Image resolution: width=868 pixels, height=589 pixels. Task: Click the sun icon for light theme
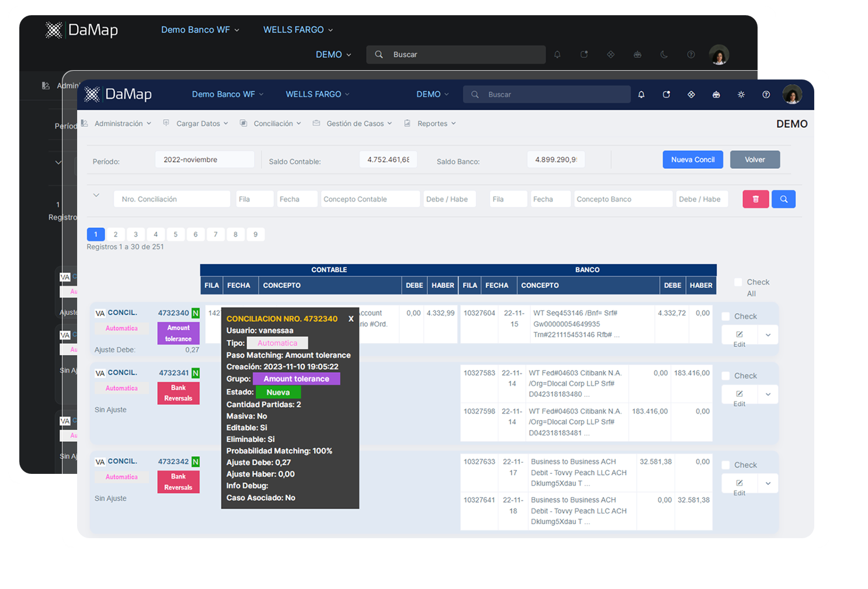coord(741,95)
